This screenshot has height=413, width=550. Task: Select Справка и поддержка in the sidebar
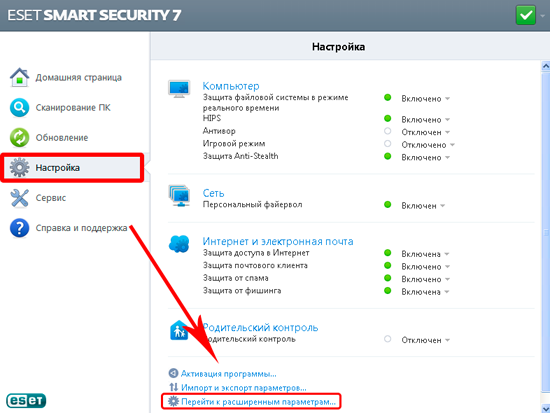coord(81,228)
